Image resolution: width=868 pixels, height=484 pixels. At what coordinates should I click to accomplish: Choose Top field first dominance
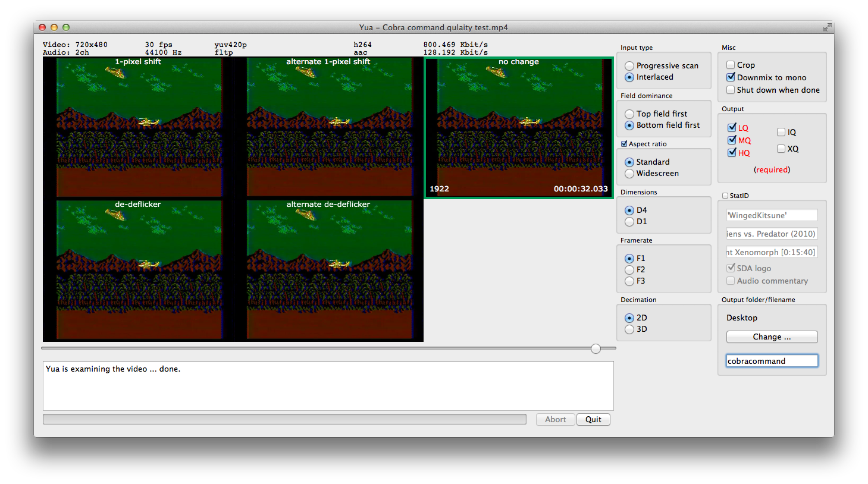pyautogui.click(x=629, y=114)
